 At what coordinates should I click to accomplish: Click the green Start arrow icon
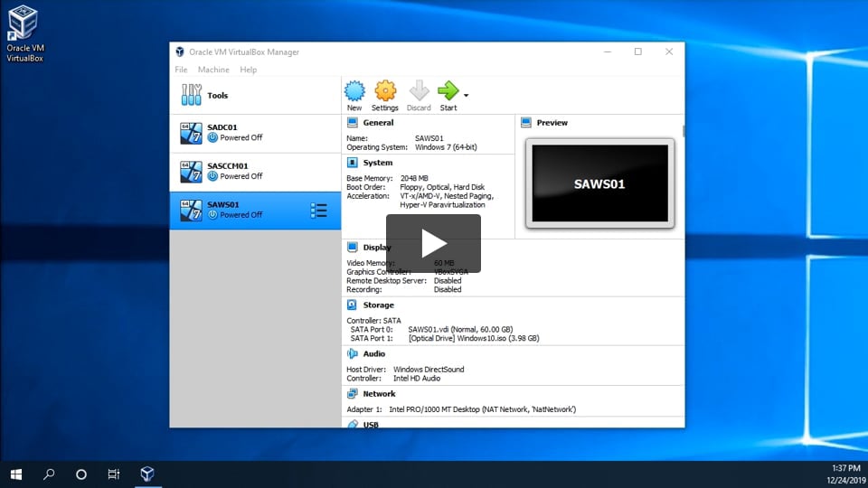click(x=448, y=91)
